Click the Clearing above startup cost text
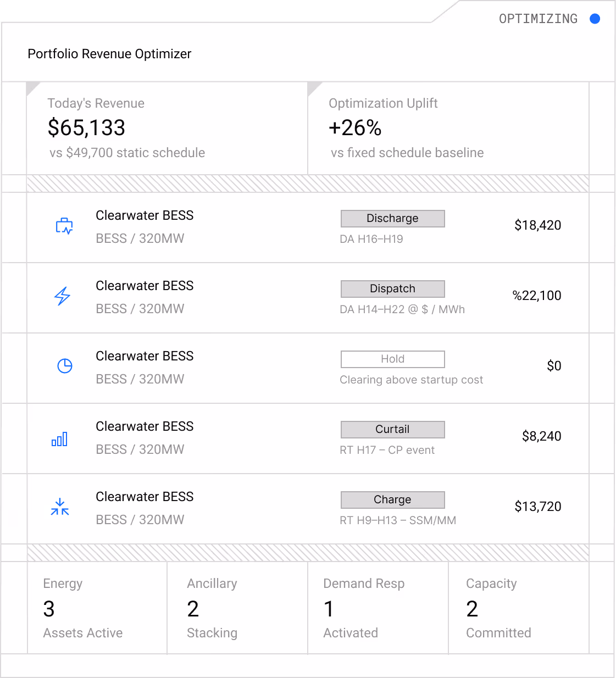 point(412,380)
